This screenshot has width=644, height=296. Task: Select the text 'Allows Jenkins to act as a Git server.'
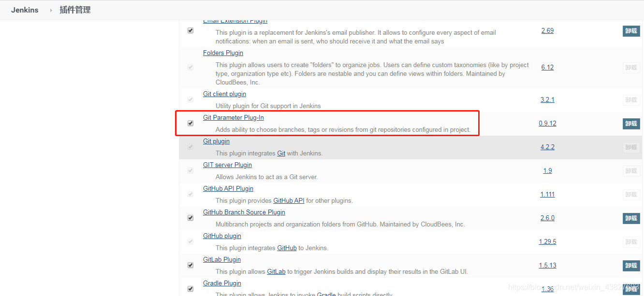267,177
